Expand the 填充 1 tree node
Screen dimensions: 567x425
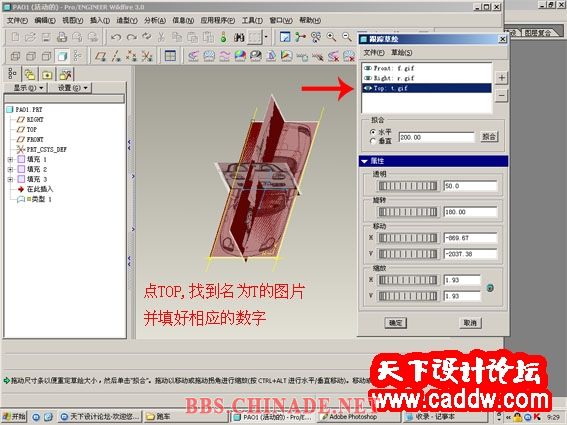pyautogui.click(x=10, y=160)
